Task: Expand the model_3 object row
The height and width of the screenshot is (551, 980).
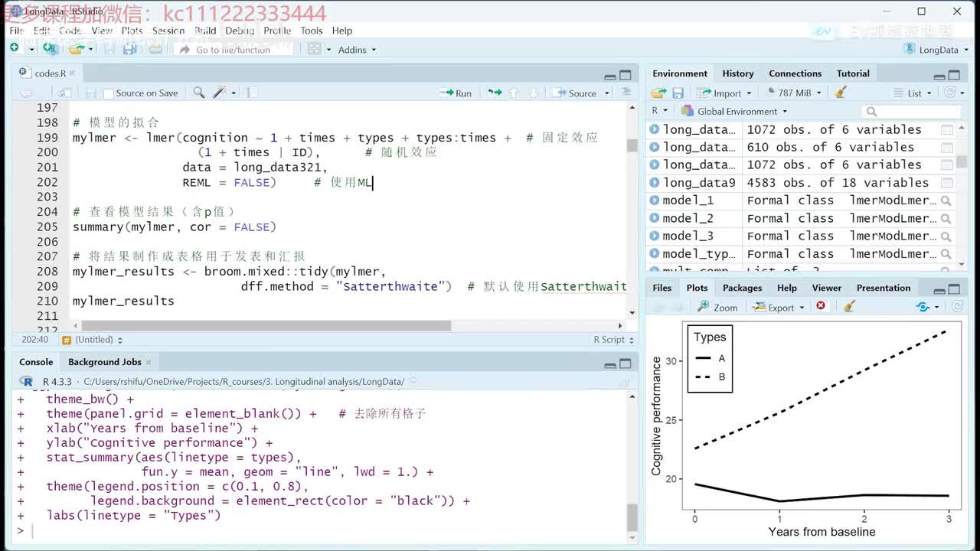Action: 654,236
